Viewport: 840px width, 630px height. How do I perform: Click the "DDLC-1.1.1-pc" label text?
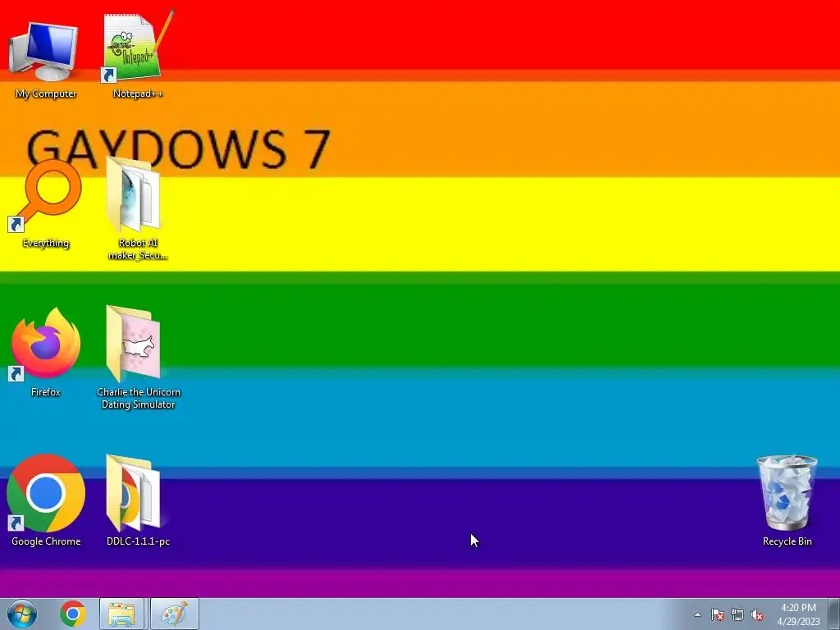(138, 541)
